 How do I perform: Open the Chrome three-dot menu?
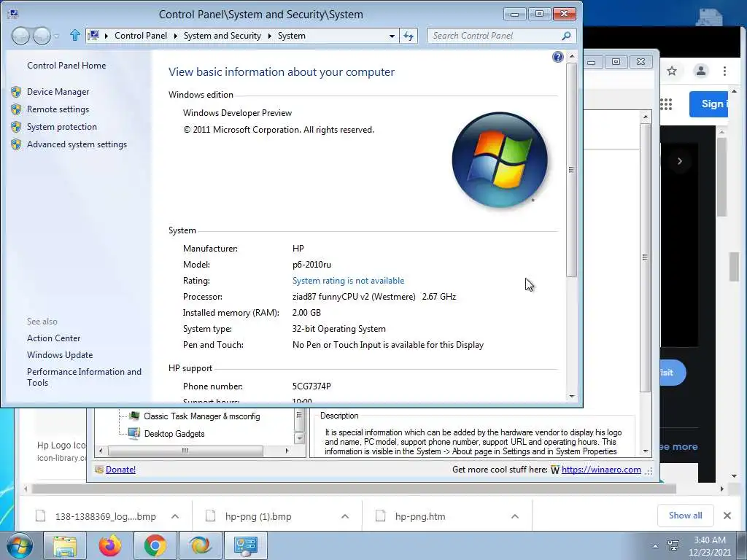[724, 71]
